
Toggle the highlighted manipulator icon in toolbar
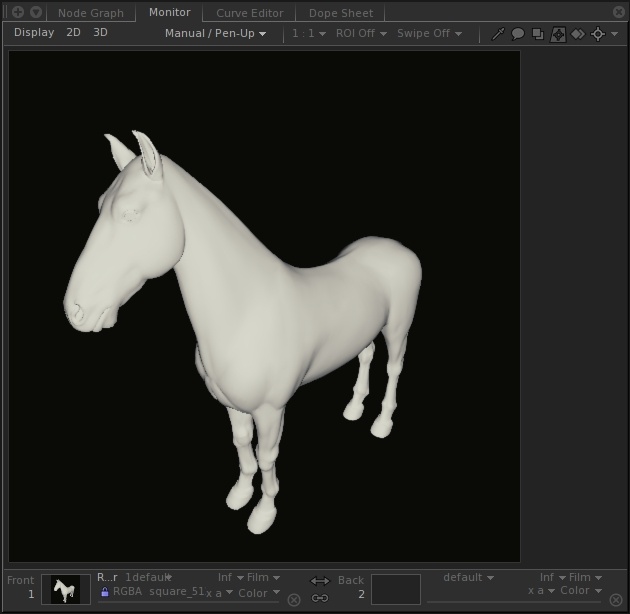[x=558, y=34]
